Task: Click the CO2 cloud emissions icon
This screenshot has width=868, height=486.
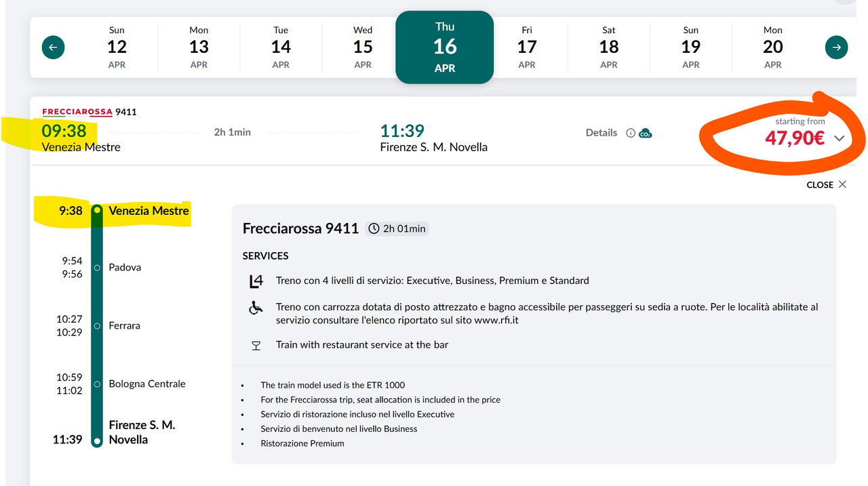Action: pyautogui.click(x=645, y=133)
